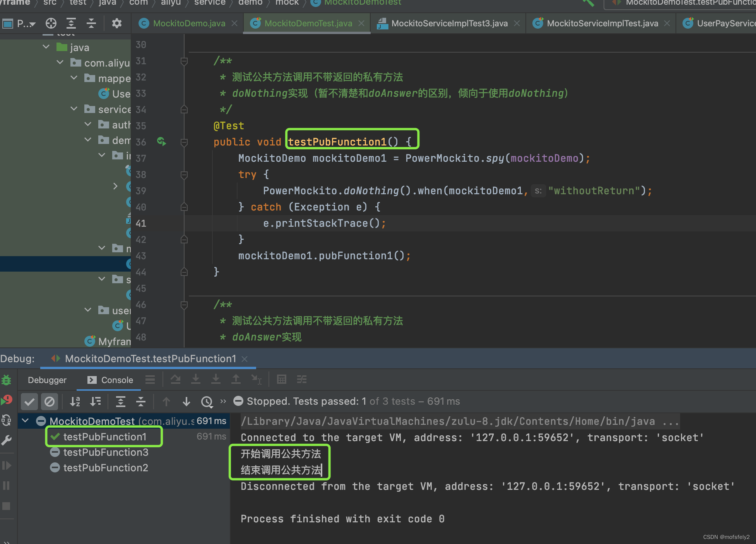Click Trace Current Stream Chain icon
This screenshot has height=544, width=756.
(302, 380)
